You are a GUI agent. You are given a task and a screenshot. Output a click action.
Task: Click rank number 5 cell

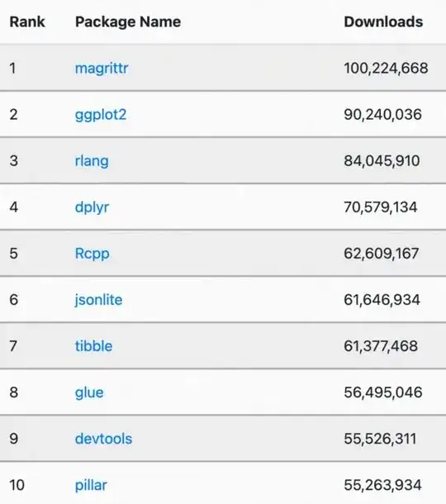coord(13,254)
